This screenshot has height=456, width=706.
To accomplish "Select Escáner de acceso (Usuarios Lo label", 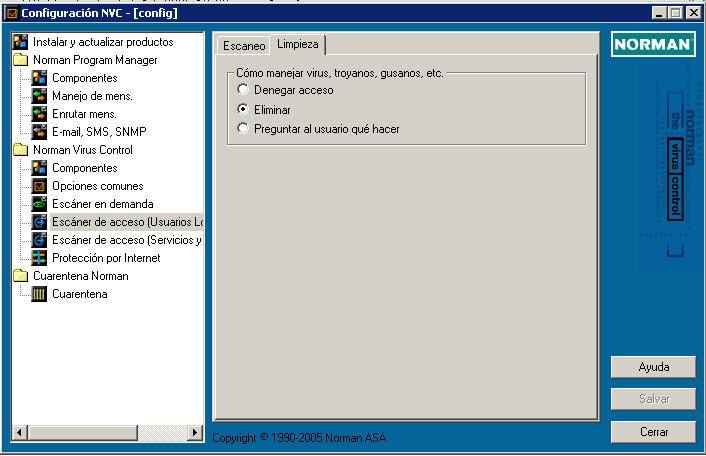I will click(x=127, y=222).
